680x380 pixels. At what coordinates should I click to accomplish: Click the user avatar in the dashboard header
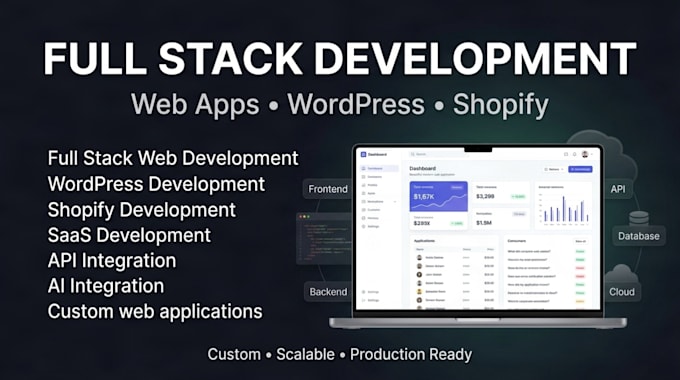click(x=585, y=154)
